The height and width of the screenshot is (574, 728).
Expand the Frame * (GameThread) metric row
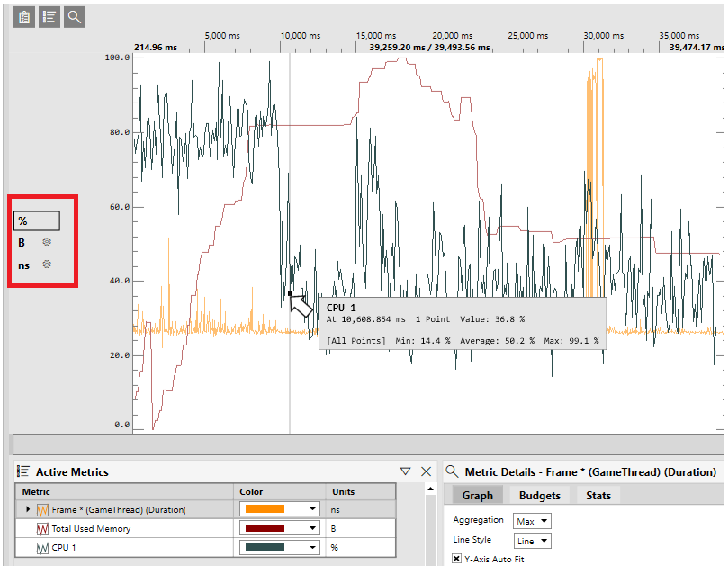coord(28,509)
